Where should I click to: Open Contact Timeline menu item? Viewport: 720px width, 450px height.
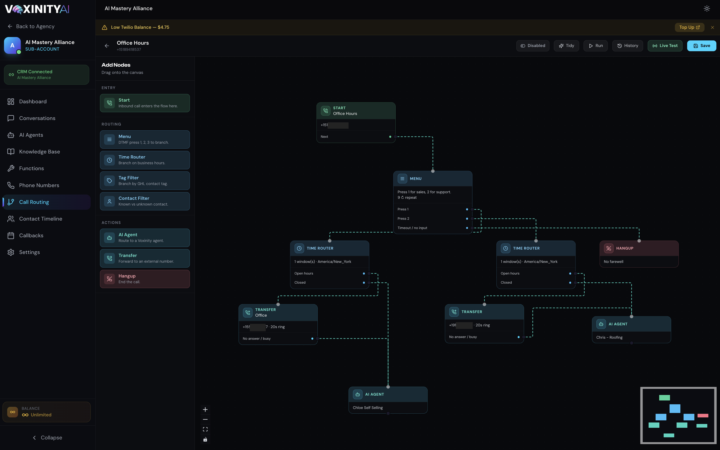tap(46, 219)
